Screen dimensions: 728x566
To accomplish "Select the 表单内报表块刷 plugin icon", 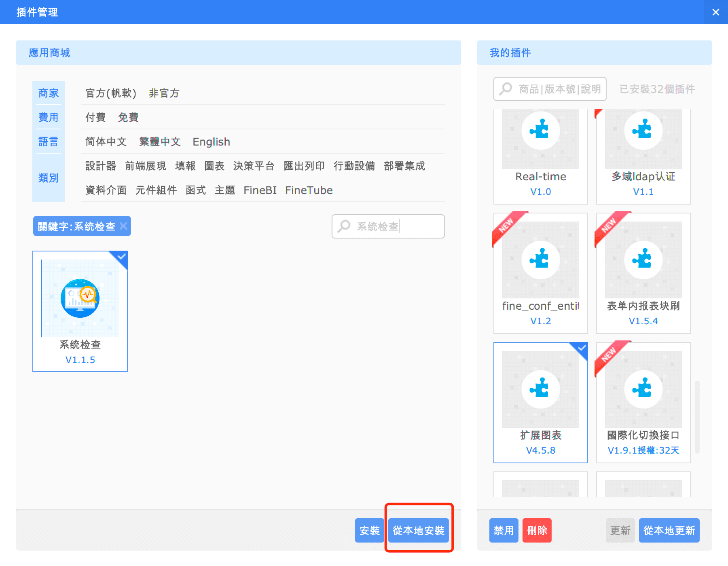I will tap(643, 260).
